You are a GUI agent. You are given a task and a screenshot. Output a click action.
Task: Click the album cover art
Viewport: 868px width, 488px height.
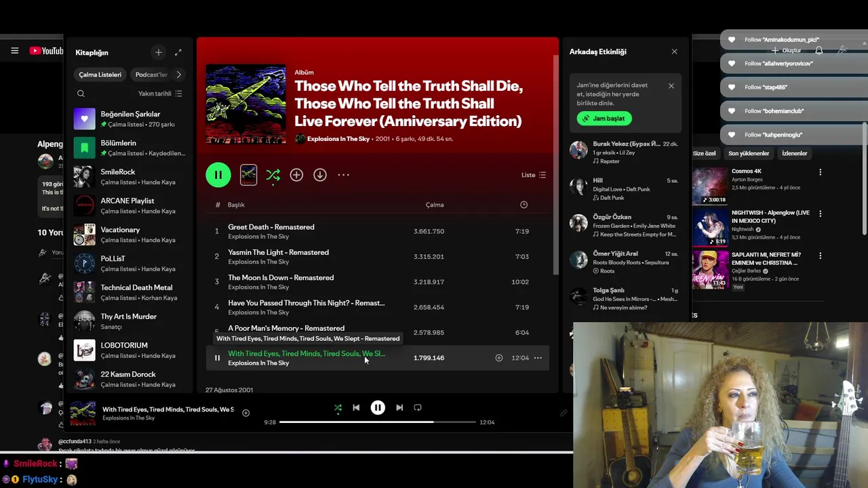point(245,104)
